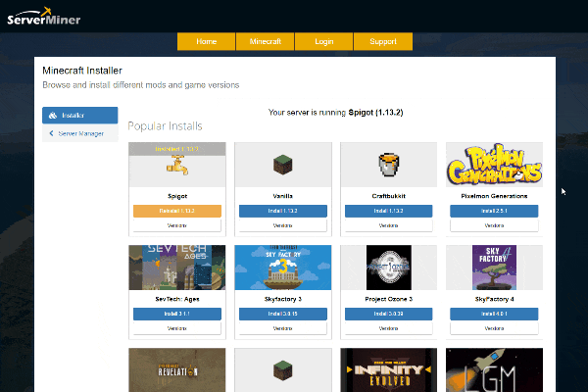Click the back chevron beside Server Manager
Screen dimensions: 588x392
(x=51, y=133)
